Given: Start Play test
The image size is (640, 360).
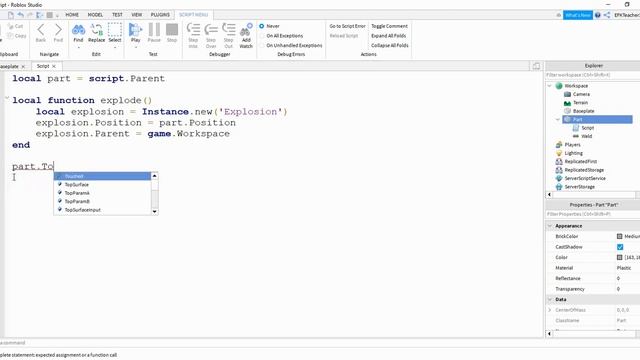Looking at the screenshot, I should 135,33.
